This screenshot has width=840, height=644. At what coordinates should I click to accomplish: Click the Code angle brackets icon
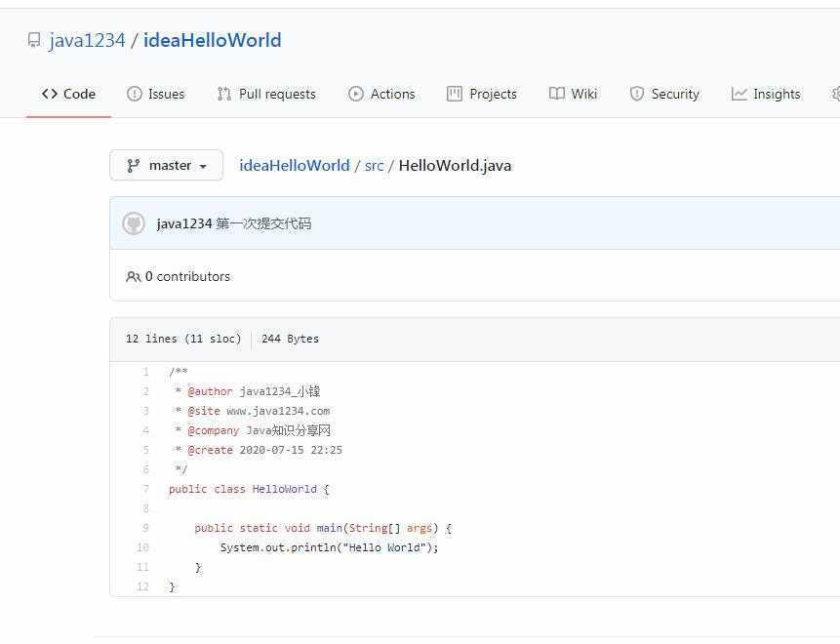pyautogui.click(x=50, y=94)
